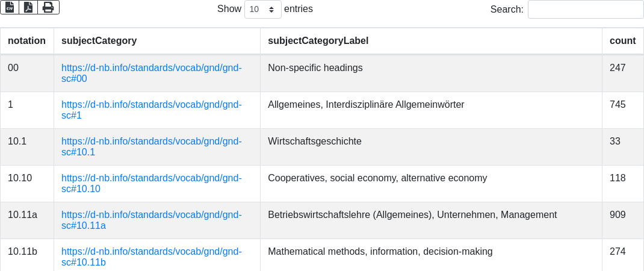Visit the gnd-sc#10.10 category URL
The height and width of the screenshot is (271, 644).
151,184
